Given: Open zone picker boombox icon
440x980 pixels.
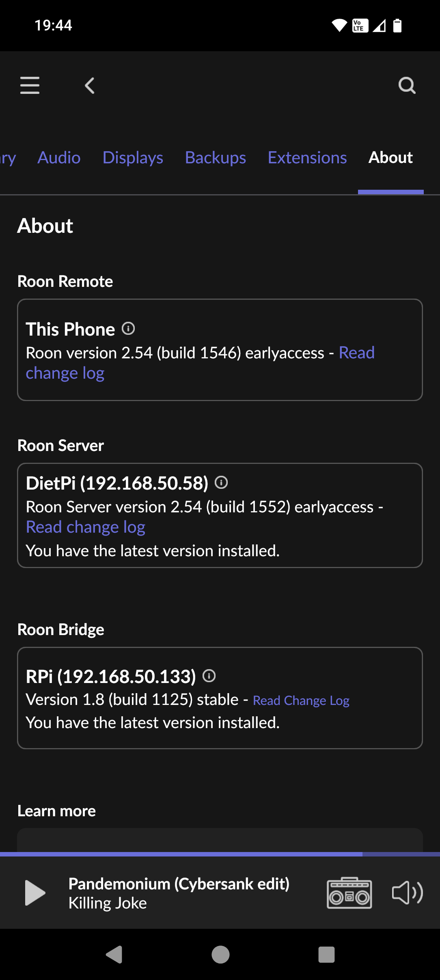Looking at the screenshot, I should pyautogui.click(x=349, y=893).
